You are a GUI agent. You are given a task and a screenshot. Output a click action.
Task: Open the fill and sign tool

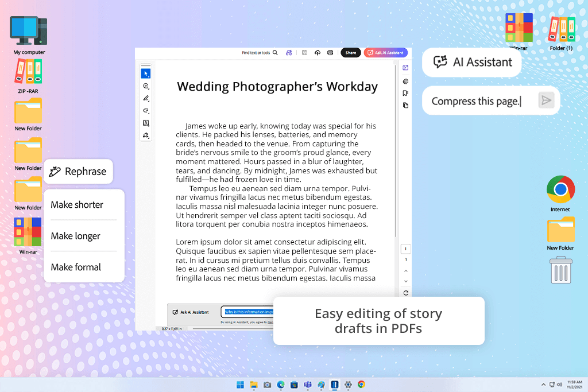[146, 135]
